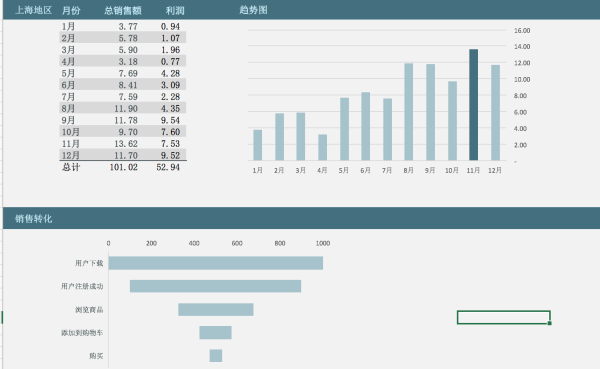Image resolution: width=600 pixels, height=369 pixels.
Task: Click the 利润 column header cell
Action: pyautogui.click(x=175, y=10)
